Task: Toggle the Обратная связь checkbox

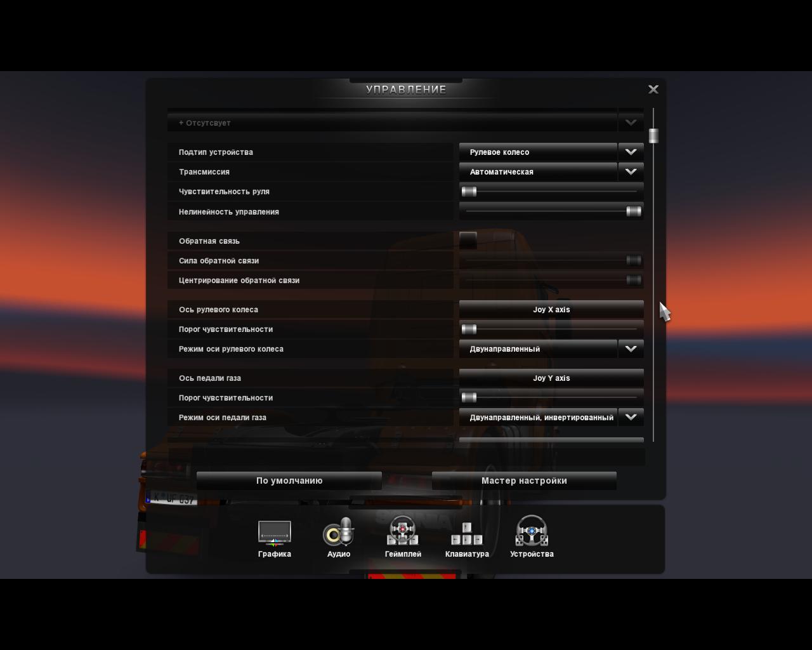Action: (468, 241)
